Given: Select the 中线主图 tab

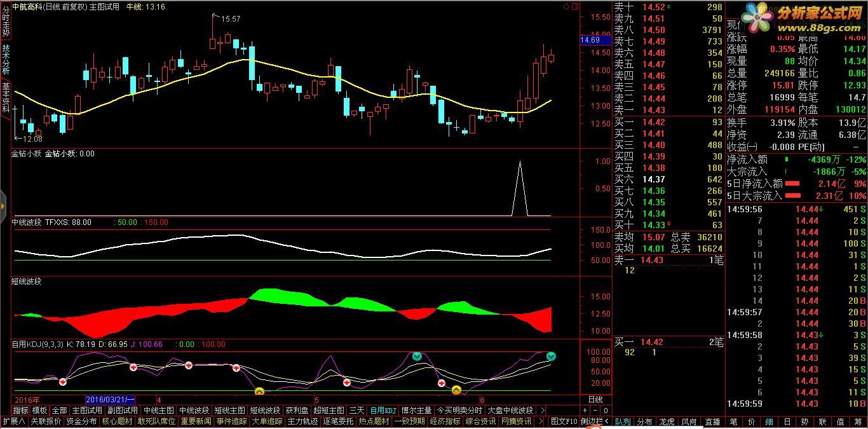Looking at the screenshot, I should point(158,411).
